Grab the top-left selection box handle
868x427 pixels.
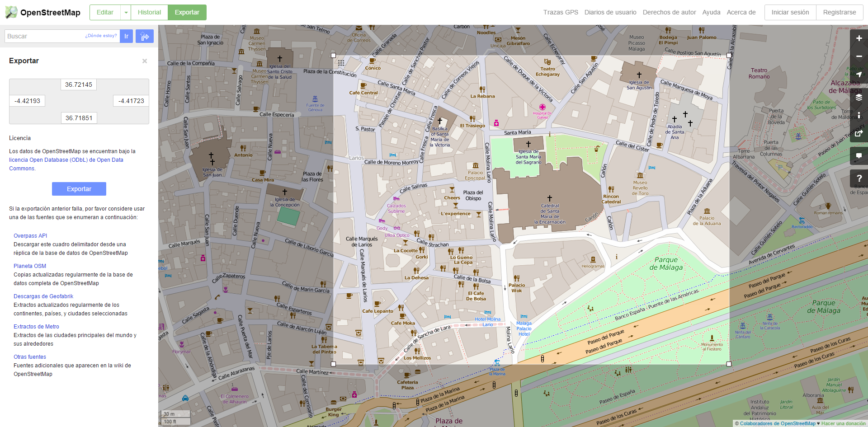tap(334, 56)
